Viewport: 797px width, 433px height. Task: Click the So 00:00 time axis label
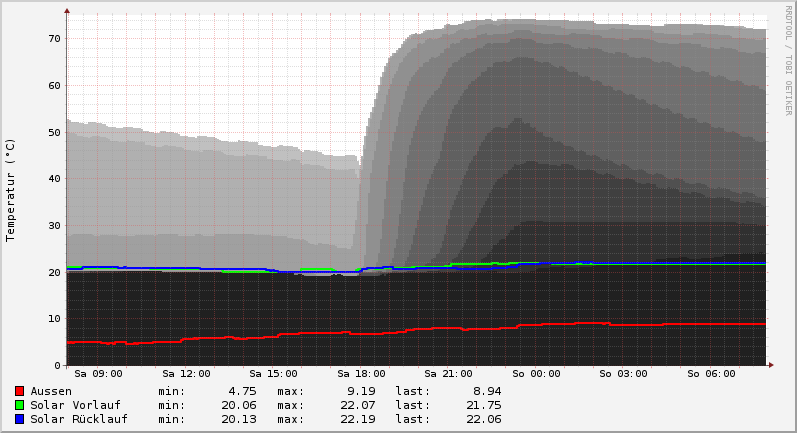[x=536, y=374]
